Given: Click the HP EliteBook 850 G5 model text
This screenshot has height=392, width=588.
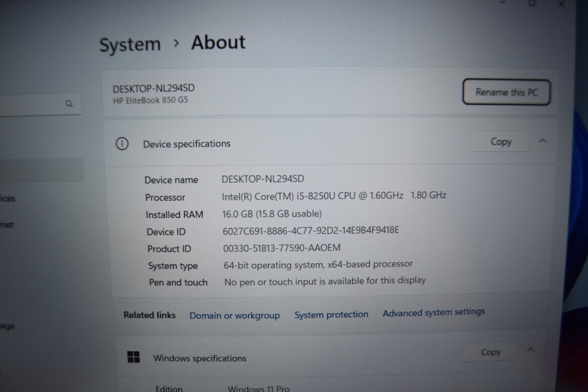Looking at the screenshot, I should 150,100.
